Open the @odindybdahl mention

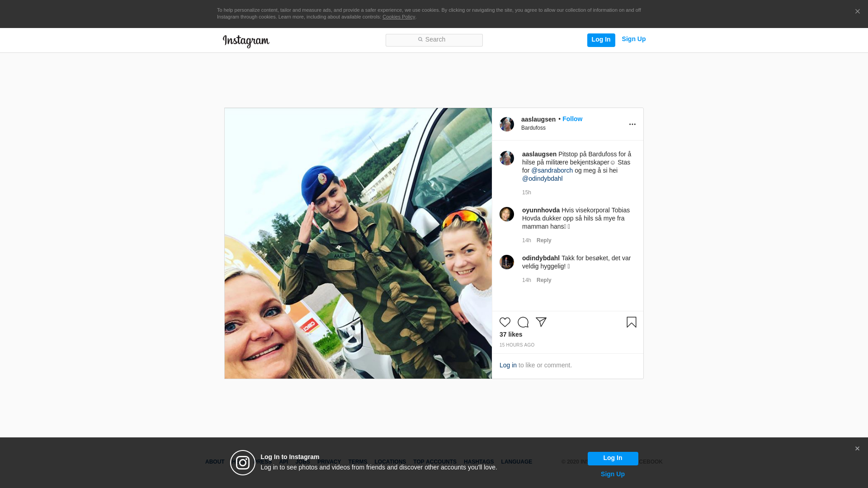pos(542,178)
